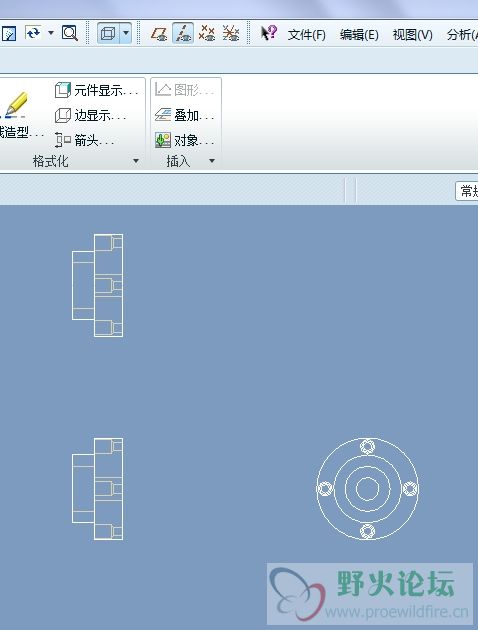Image resolution: width=478 pixels, height=630 pixels.
Task: Click the 叠加 overlay icon
Action: click(163, 115)
